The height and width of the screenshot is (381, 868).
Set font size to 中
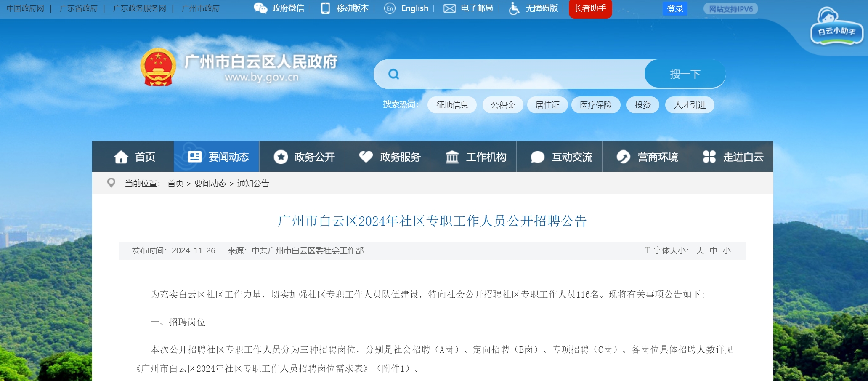coord(713,251)
